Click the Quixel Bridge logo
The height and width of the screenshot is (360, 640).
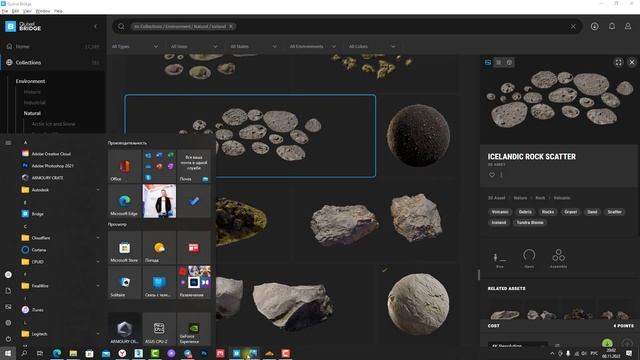(23, 26)
